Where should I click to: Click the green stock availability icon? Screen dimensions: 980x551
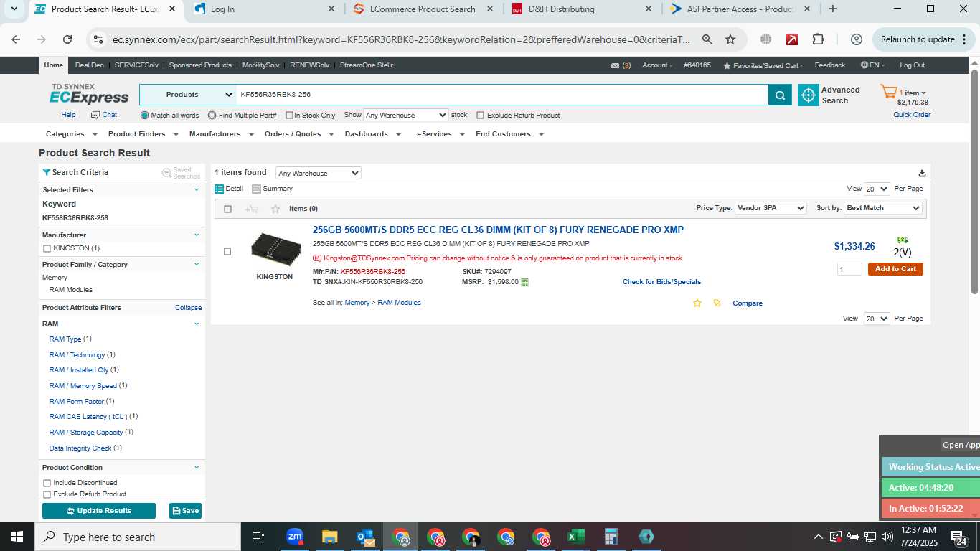[902, 240]
